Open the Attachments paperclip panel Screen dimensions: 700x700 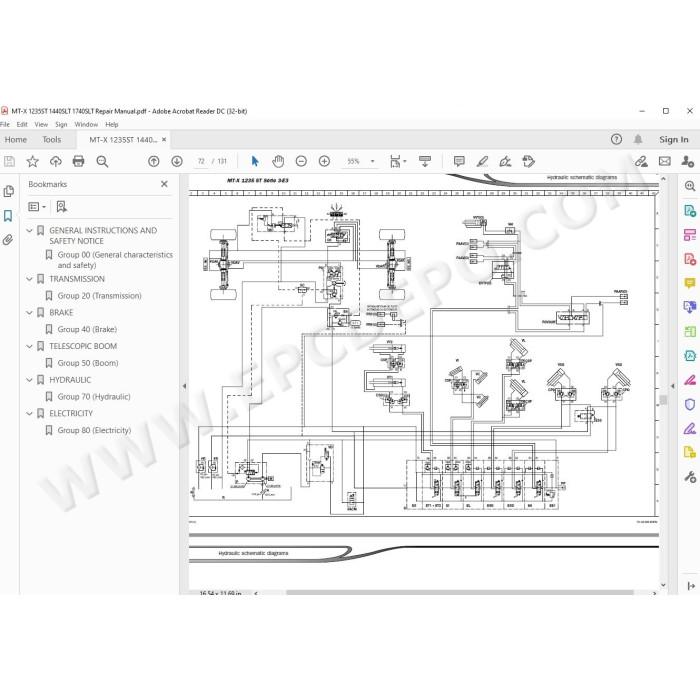[8, 240]
